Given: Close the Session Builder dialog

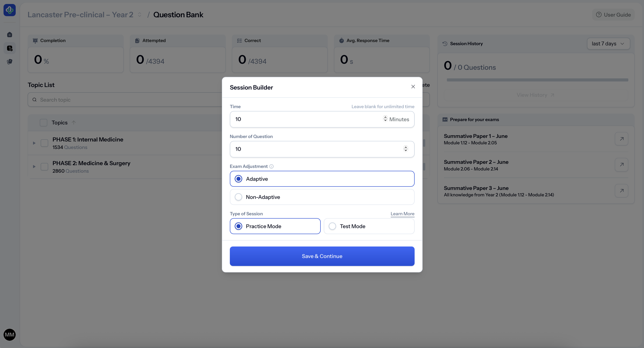Looking at the screenshot, I should click(x=413, y=87).
